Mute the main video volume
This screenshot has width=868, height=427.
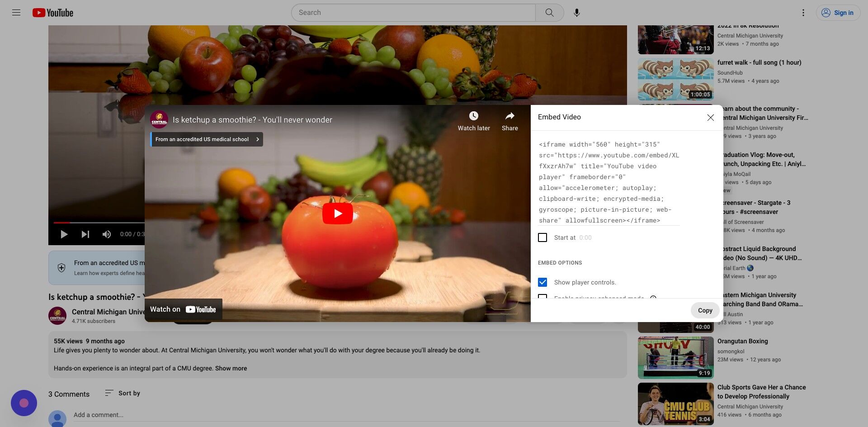point(107,234)
